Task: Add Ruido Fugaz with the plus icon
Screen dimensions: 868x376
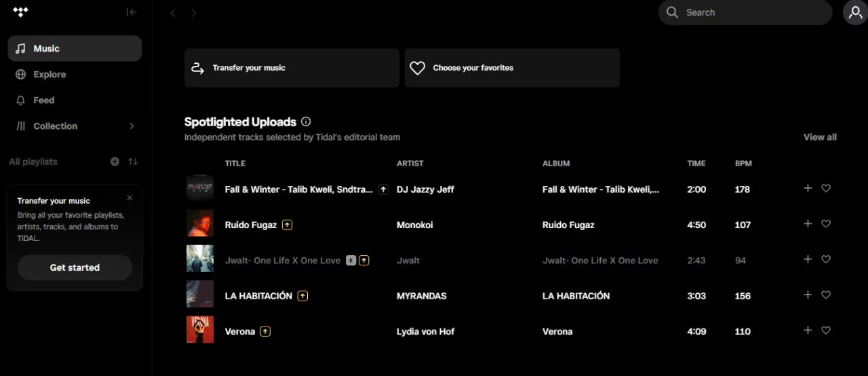Action: click(x=808, y=223)
